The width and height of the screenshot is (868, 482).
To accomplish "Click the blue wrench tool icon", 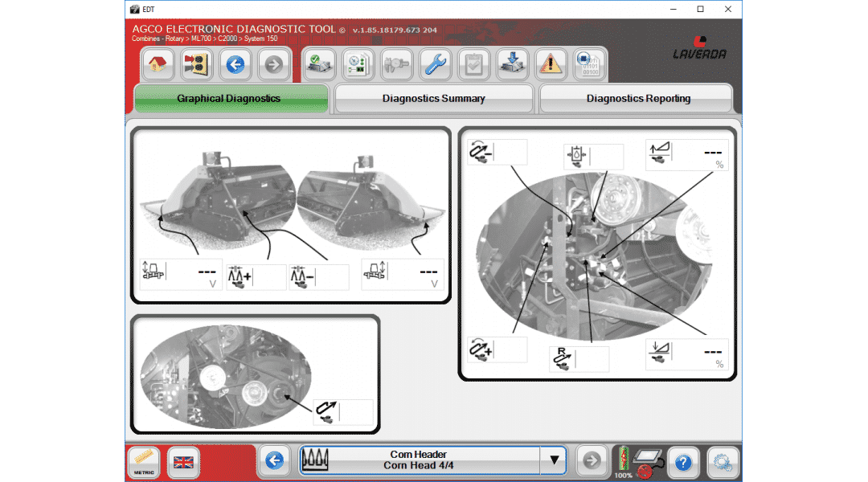I will pos(436,64).
